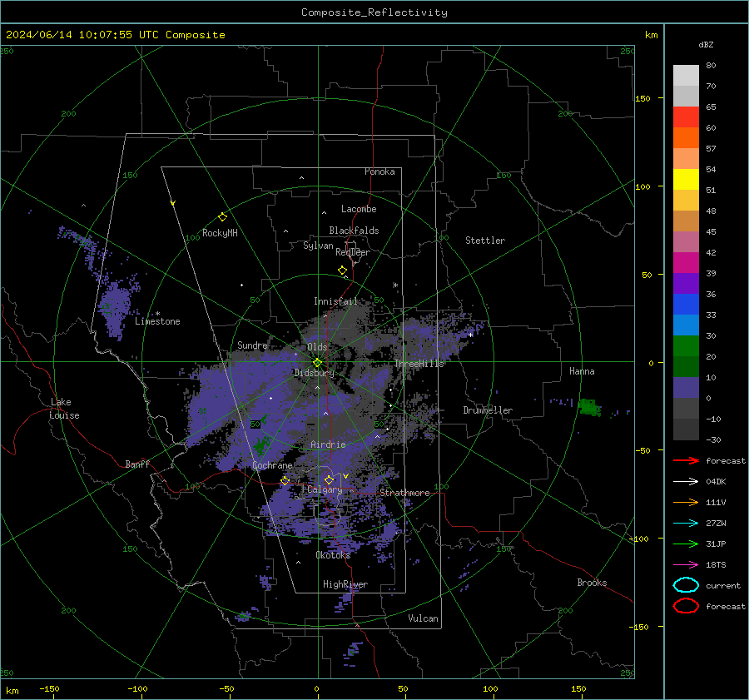
Task: Click the red forecast arrow legend icon
Action: click(686, 460)
